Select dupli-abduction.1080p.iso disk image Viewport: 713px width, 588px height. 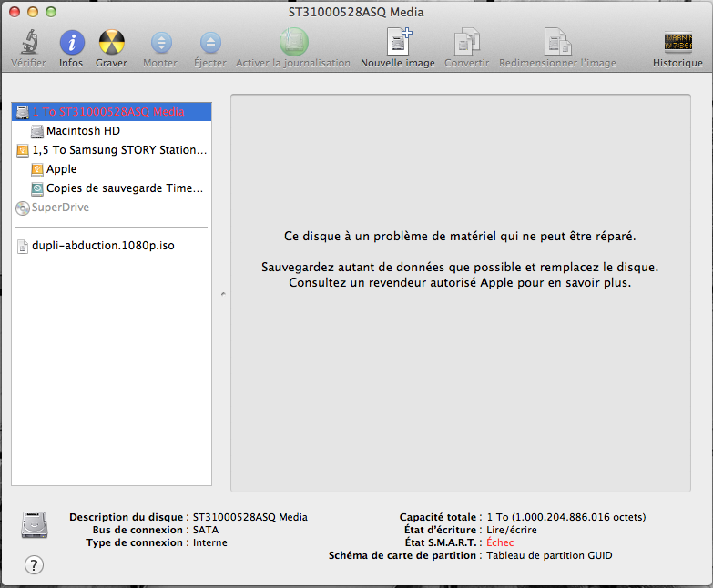coord(111,246)
